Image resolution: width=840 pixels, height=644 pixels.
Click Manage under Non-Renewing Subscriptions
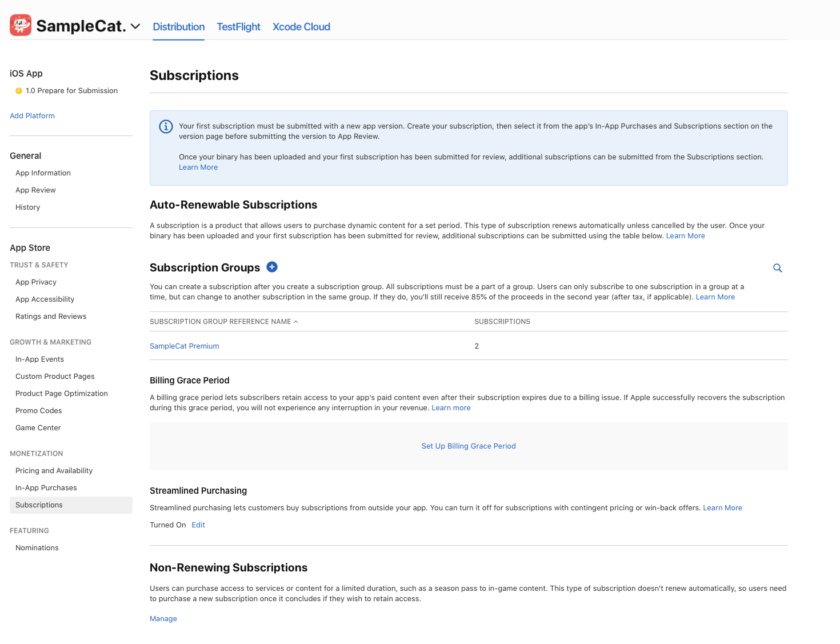(163, 618)
